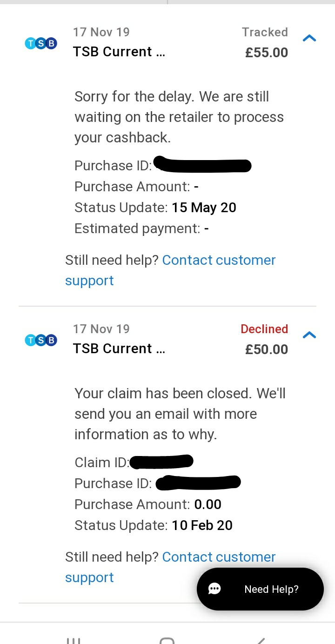Collapse the Declined £50.00 claim details
The image size is (335, 644).
click(309, 335)
